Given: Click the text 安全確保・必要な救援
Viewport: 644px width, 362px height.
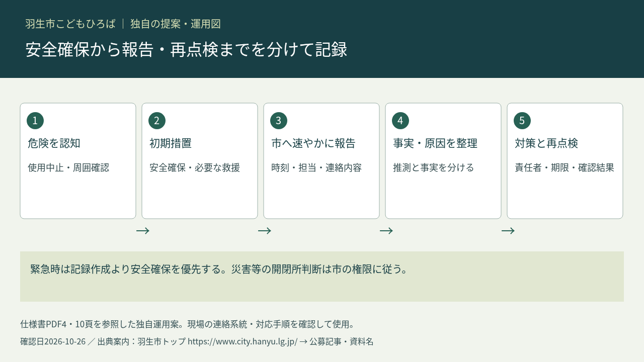Looking at the screenshot, I should (195, 167).
